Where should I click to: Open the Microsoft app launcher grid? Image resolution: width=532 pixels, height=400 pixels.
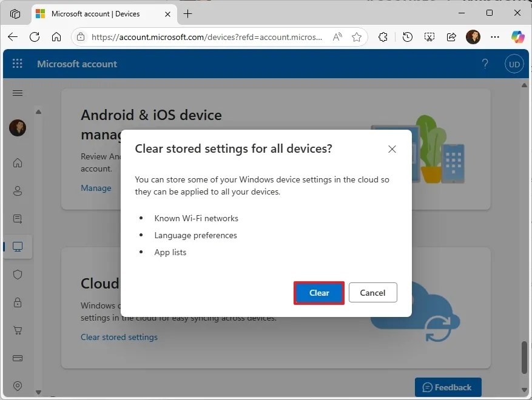click(x=17, y=63)
